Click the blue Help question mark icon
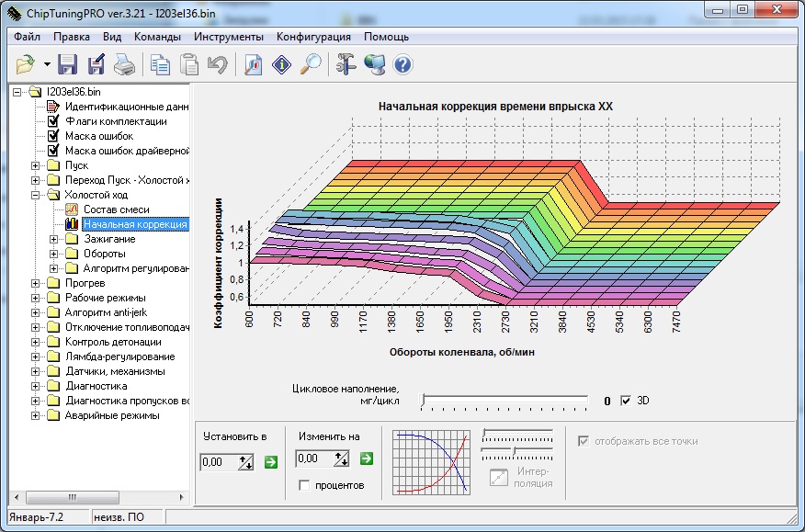Image resolution: width=805 pixels, height=532 pixels. (402, 64)
